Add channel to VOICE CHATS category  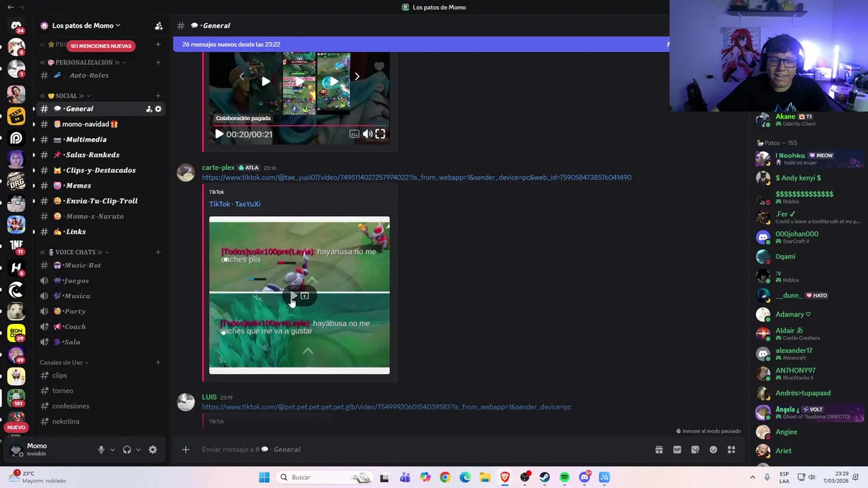158,252
